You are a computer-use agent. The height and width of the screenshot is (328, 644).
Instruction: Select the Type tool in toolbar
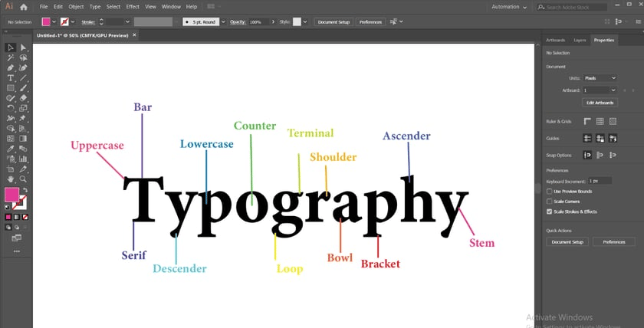point(11,78)
